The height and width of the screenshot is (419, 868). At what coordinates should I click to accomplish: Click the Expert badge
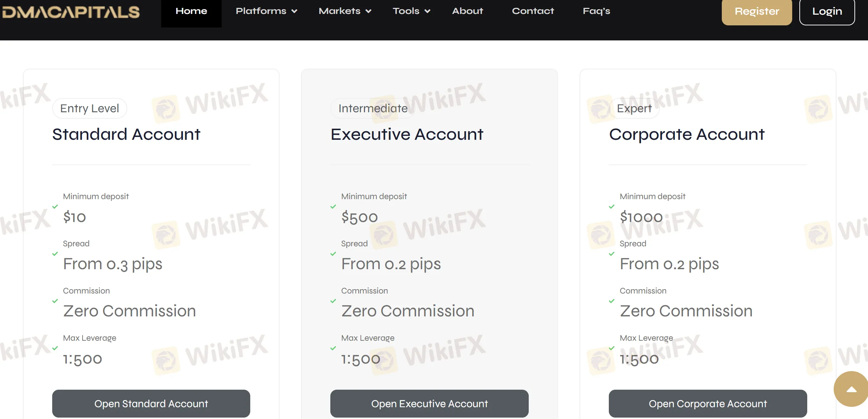click(x=634, y=108)
